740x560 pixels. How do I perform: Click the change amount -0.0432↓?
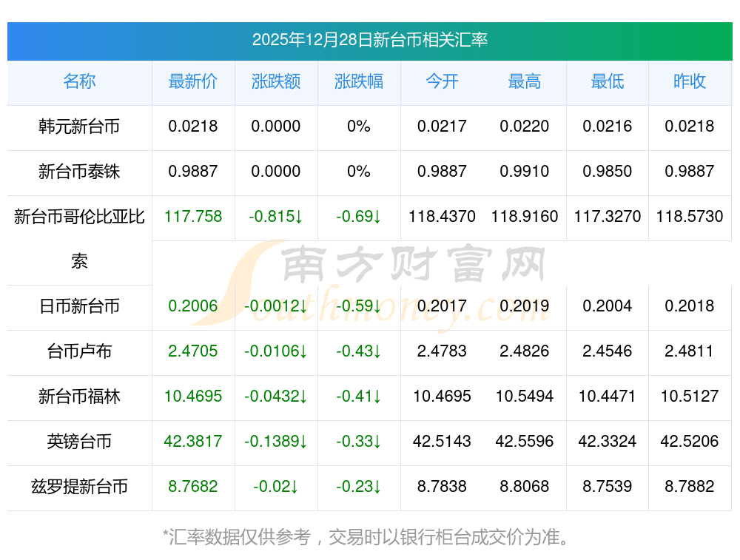(x=276, y=397)
